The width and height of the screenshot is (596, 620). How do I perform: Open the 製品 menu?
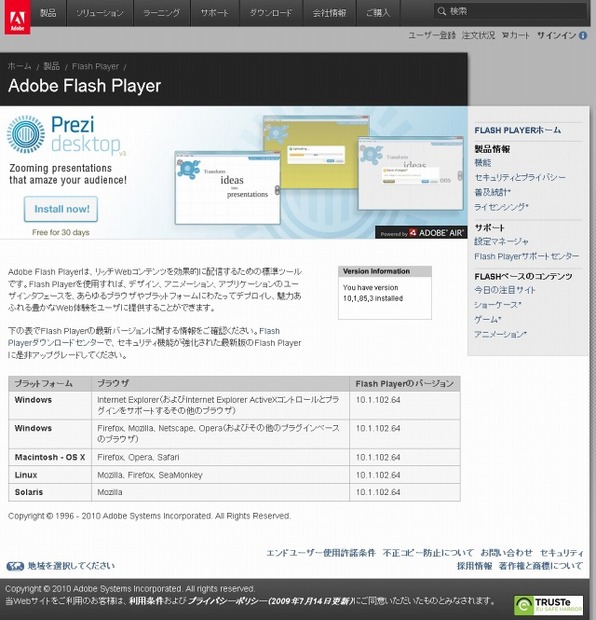(48, 13)
